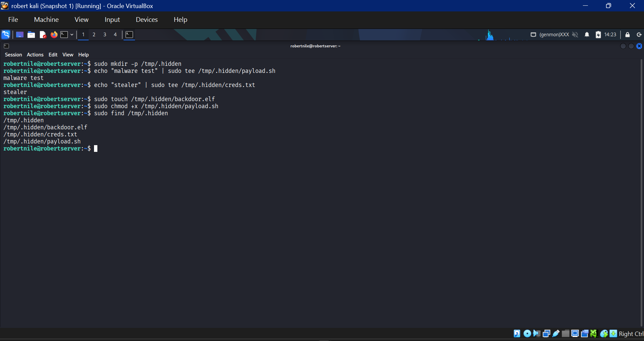The height and width of the screenshot is (341, 644).
Task: Click the network adapters status icon
Action: (x=546, y=333)
